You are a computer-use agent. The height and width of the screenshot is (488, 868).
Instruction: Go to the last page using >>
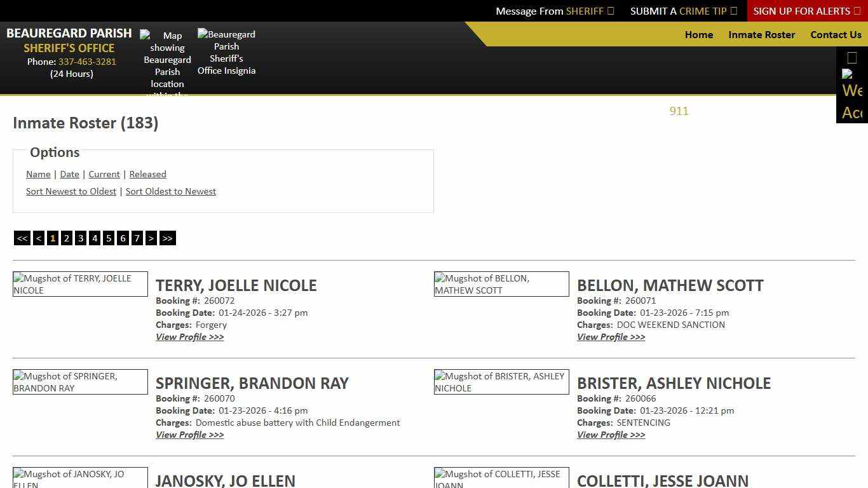click(x=167, y=238)
